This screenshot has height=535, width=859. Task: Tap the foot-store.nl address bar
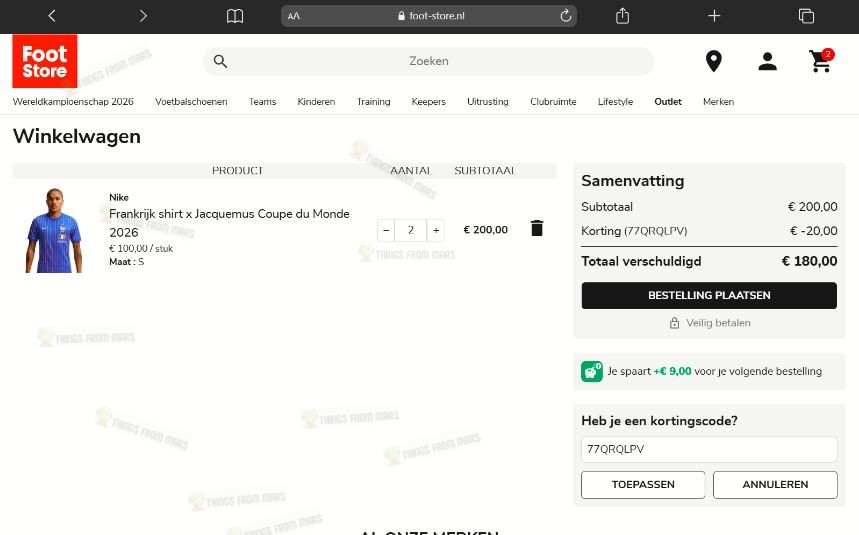click(x=429, y=16)
